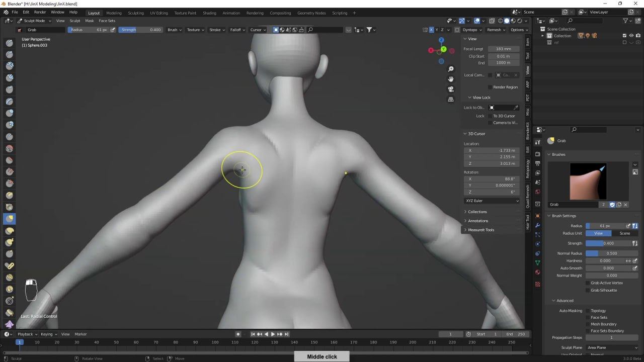This screenshot has height=362, width=644.
Task: Open the Falloff dropdown in header
Action: (x=237, y=30)
